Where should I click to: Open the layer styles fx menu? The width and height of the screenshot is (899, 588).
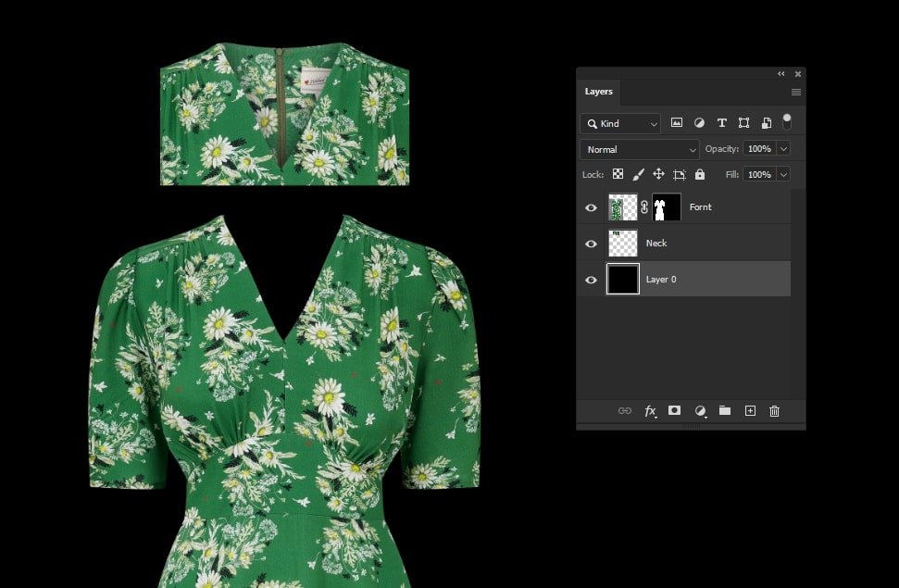coord(650,410)
